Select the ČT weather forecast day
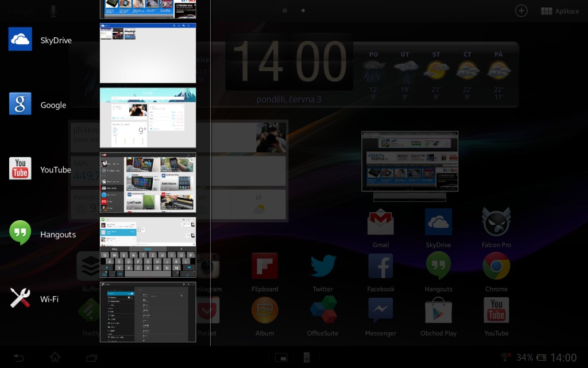 467,75
